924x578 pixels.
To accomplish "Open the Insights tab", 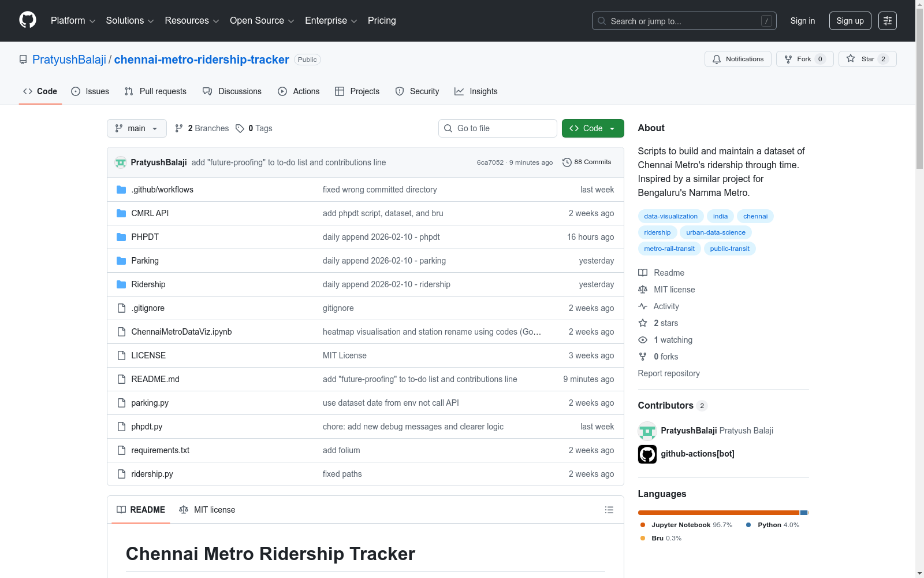I will coord(476,91).
